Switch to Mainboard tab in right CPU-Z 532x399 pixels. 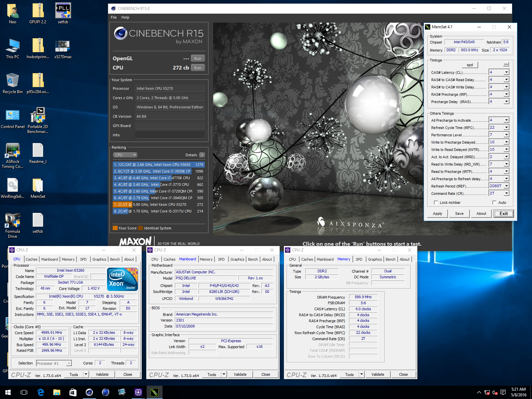click(x=325, y=259)
